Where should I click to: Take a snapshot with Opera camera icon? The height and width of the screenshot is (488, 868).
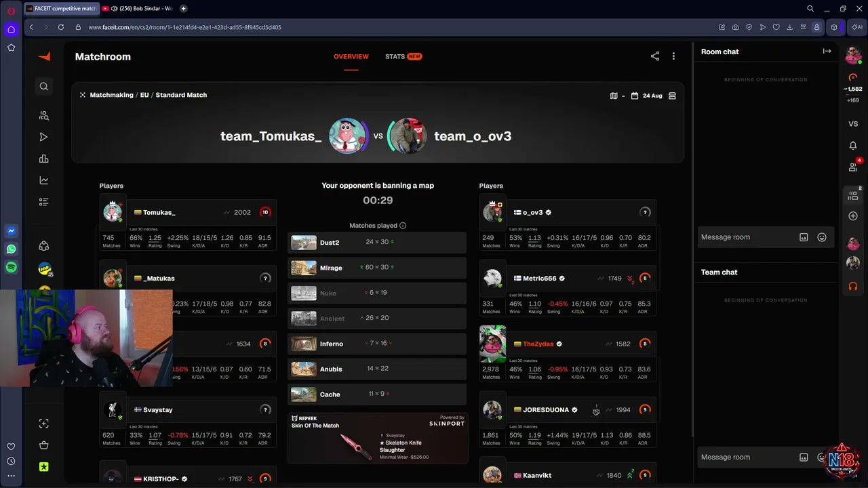tap(736, 27)
